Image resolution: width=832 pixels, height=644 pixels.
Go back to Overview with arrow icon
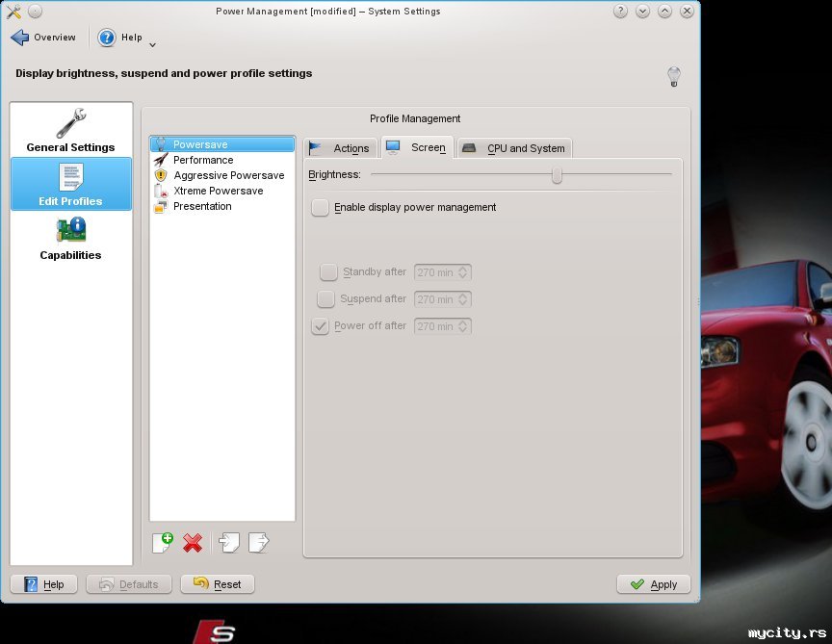[x=20, y=38]
